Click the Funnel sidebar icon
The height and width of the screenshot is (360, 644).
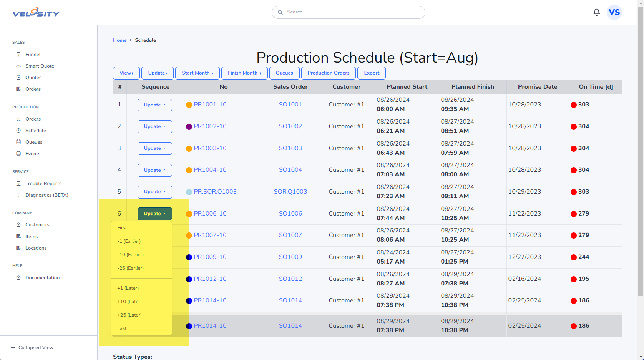coord(18,55)
